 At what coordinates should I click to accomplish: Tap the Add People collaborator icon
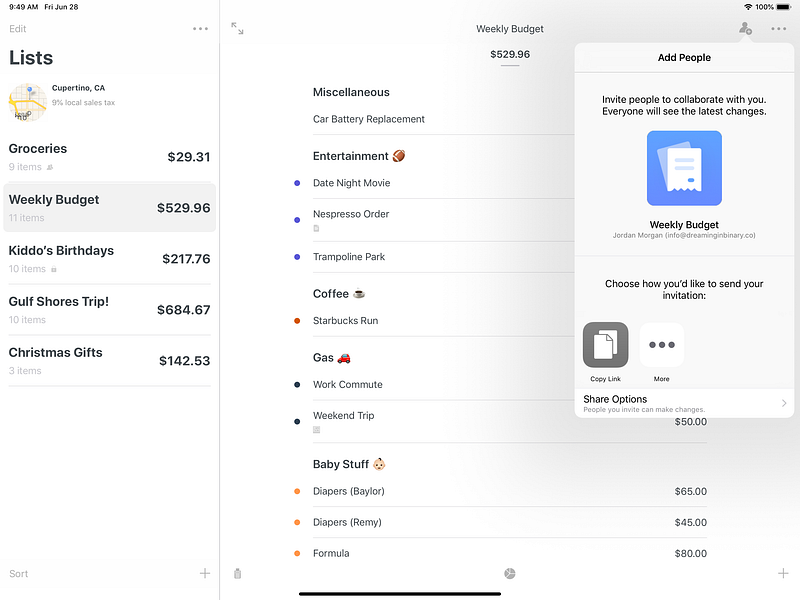[745, 29]
